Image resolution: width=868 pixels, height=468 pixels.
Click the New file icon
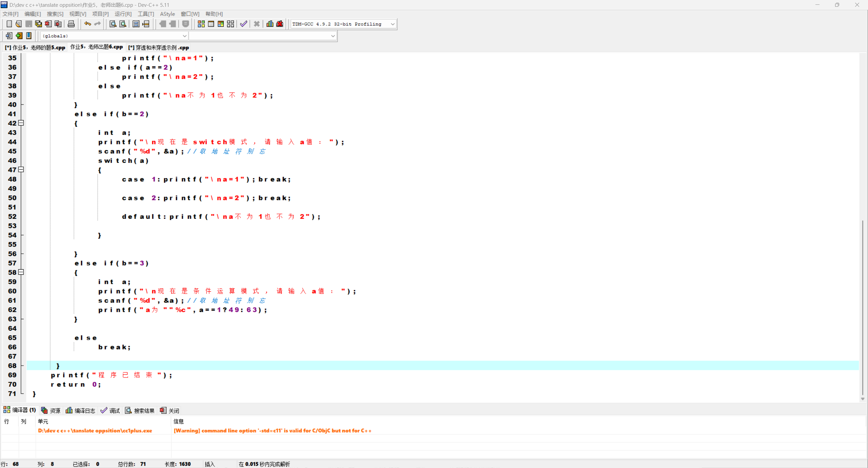pyautogui.click(x=9, y=24)
